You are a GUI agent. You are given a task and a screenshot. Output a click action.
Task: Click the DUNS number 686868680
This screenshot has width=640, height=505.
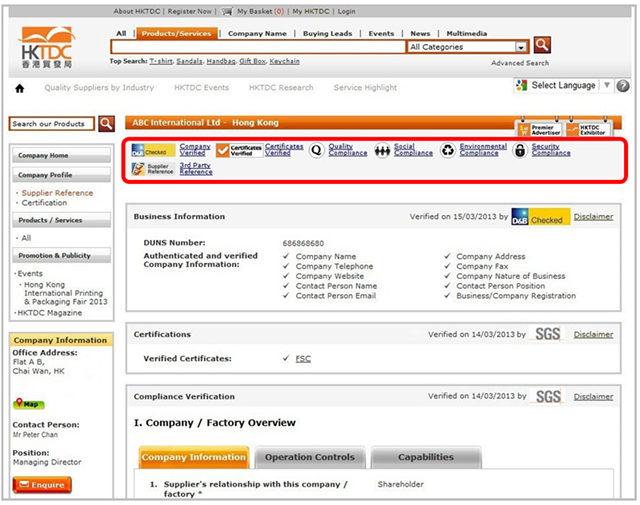click(x=303, y=243)
